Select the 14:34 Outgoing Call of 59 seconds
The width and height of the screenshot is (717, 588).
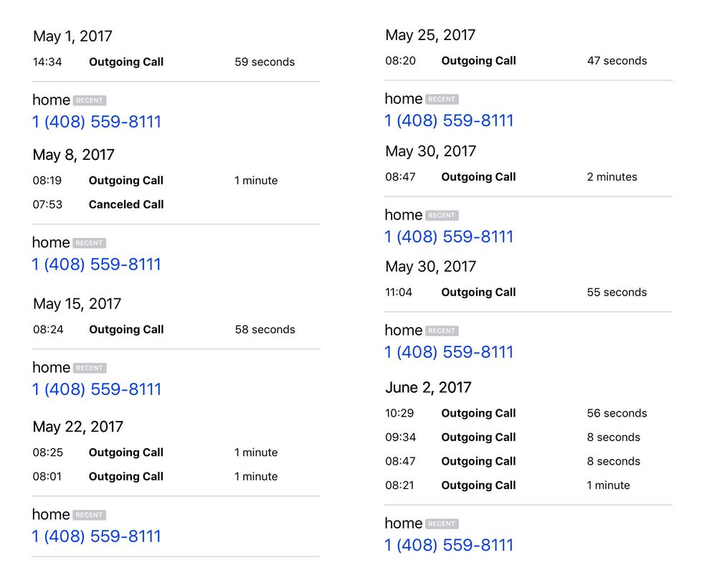pos(176,62)
